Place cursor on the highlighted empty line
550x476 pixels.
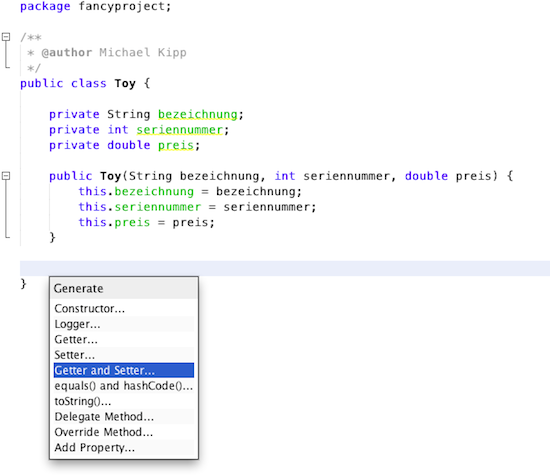[x=285, y=268]
